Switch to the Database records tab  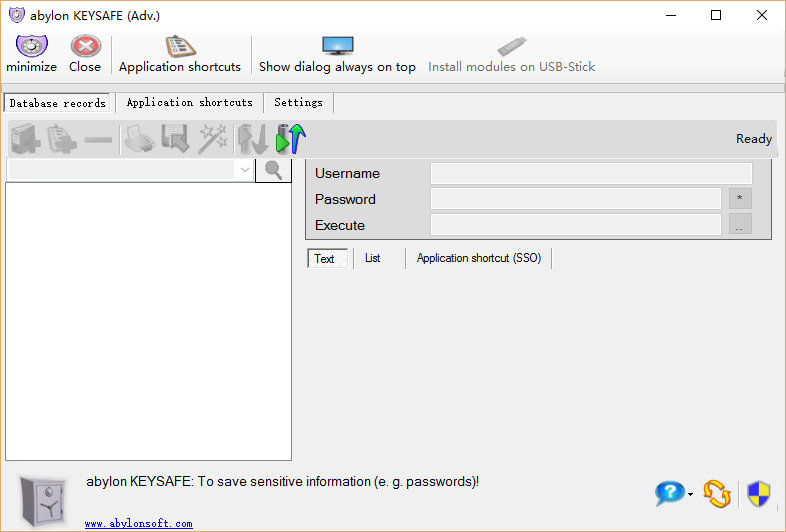(58, 103)
